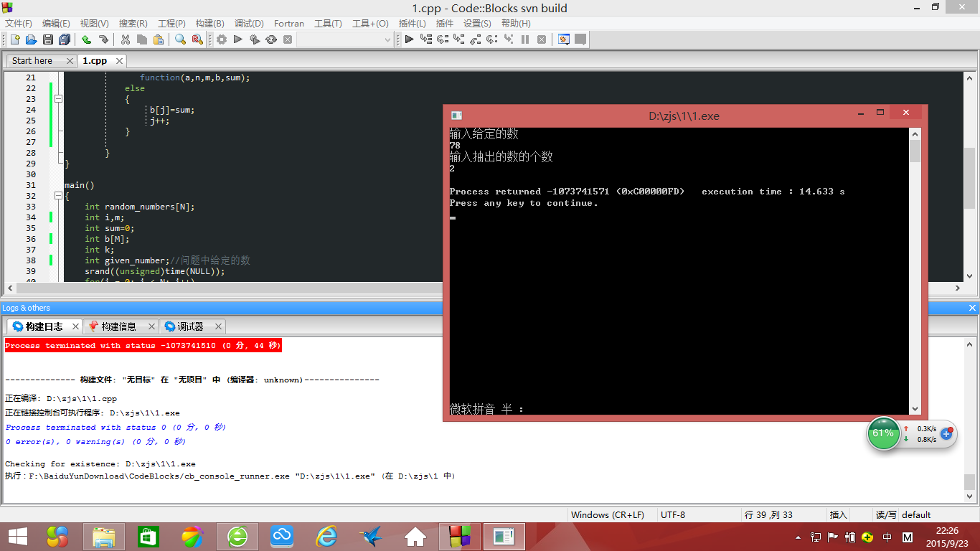
Task: Click the Step out debug icon
Action: 476,39
